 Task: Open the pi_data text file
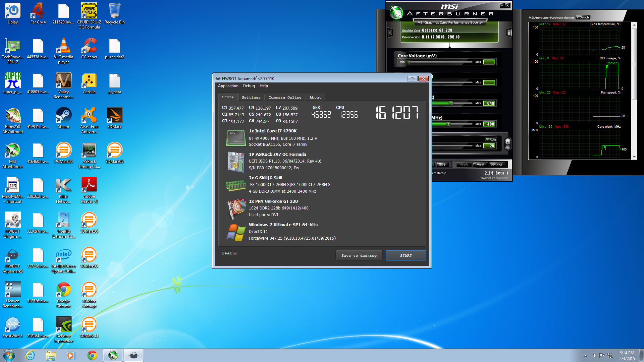coord(115,83)
